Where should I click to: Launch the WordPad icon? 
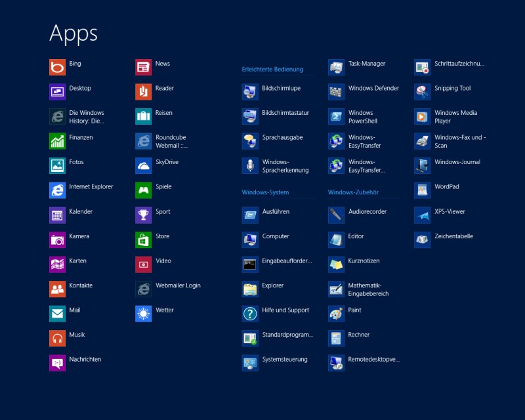tap(422, 190)
